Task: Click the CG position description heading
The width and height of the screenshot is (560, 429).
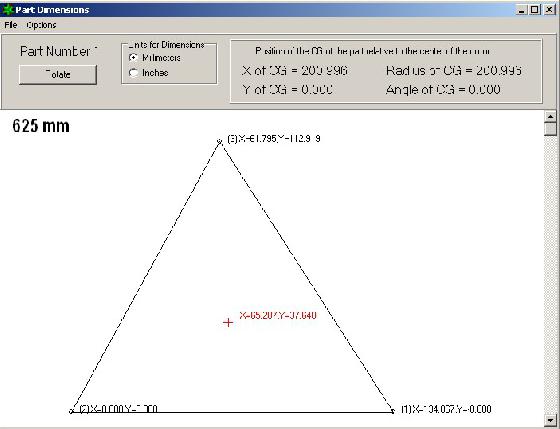Action: 372,51
